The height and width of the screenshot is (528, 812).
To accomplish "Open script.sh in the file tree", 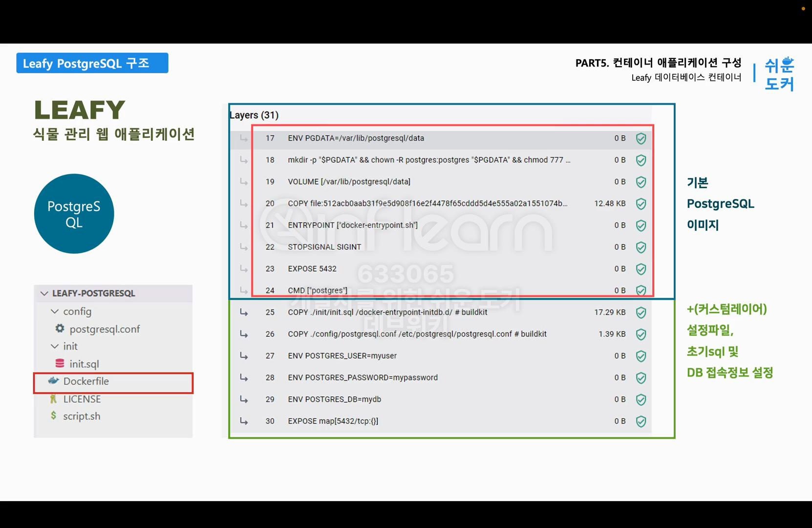I will pos(82,416).
